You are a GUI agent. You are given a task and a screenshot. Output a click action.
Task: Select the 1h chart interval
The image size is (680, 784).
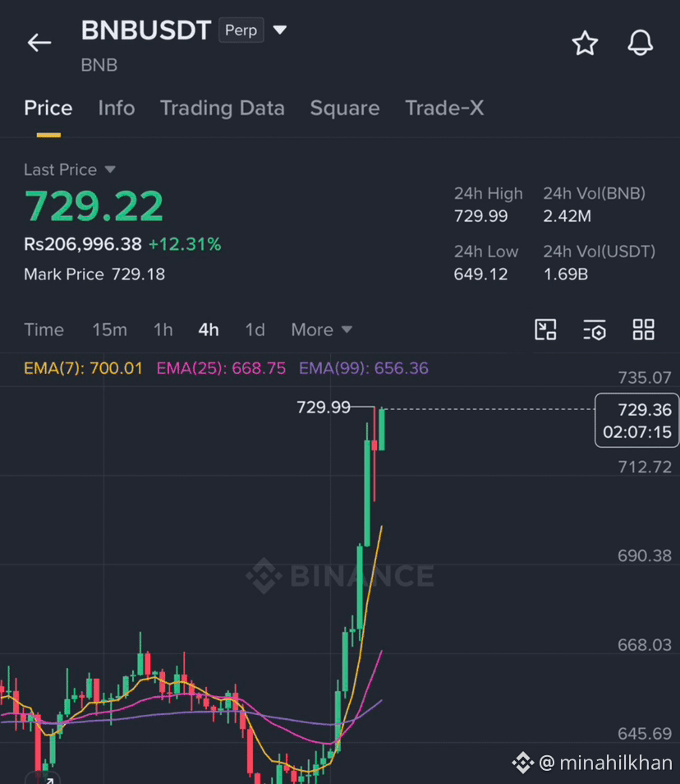pyautogui.click(x=163, y=330)
